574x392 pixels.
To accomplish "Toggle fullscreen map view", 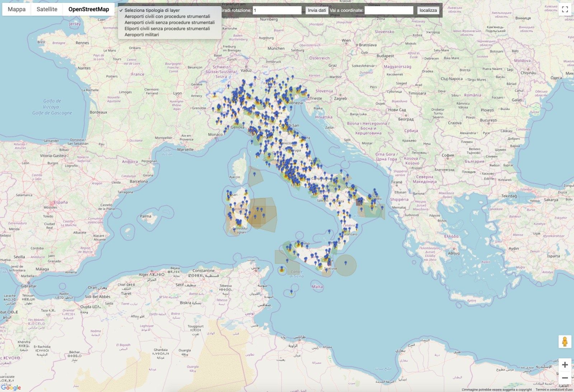I will pyautogui.click(x=565, y=9).
